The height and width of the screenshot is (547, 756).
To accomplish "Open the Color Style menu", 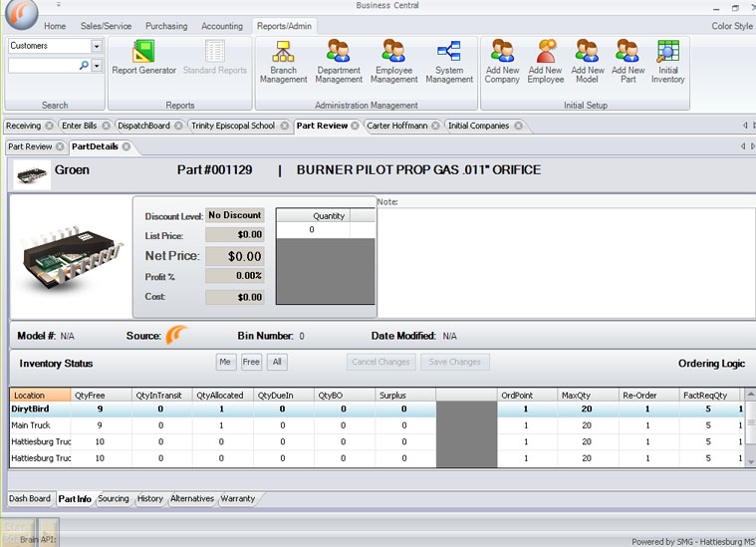I will click(731, 26).
